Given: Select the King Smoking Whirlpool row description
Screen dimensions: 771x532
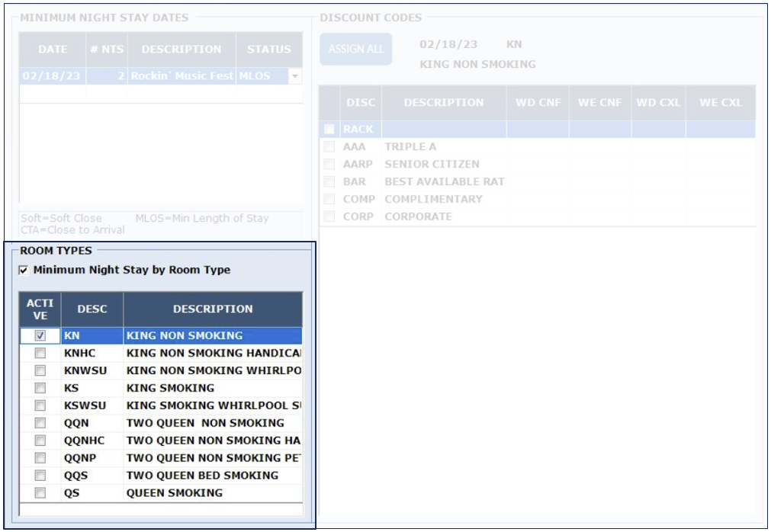Looking at the screenshot, I should coord(214,405).
